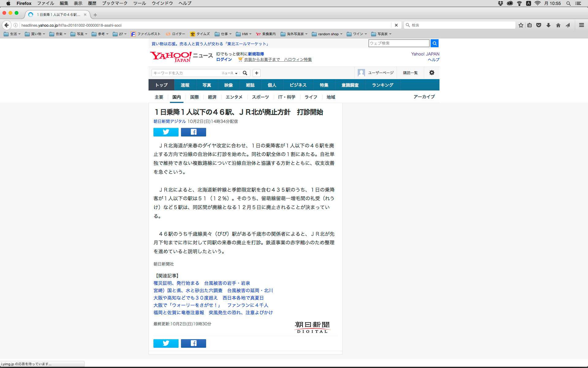Click the keyword search magnifier icon
Screen dimensions: 588x368
(245, 73)
